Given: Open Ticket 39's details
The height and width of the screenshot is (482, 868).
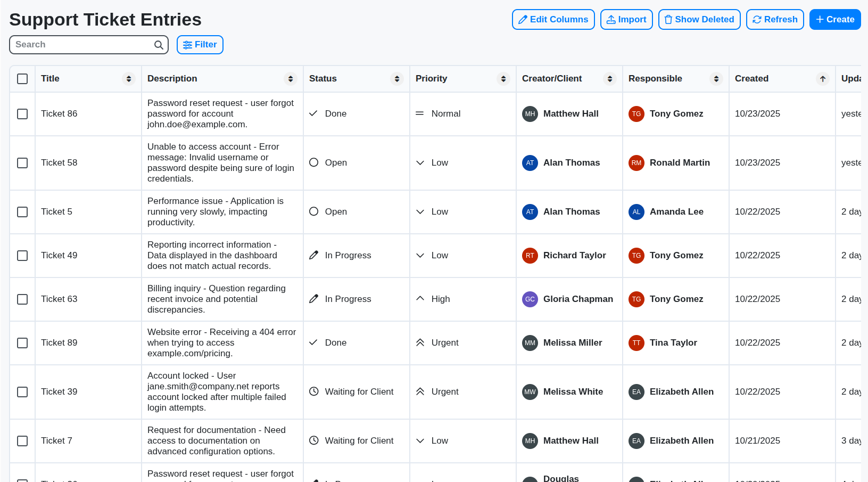Looking at the screenshot, I should 59,391.
